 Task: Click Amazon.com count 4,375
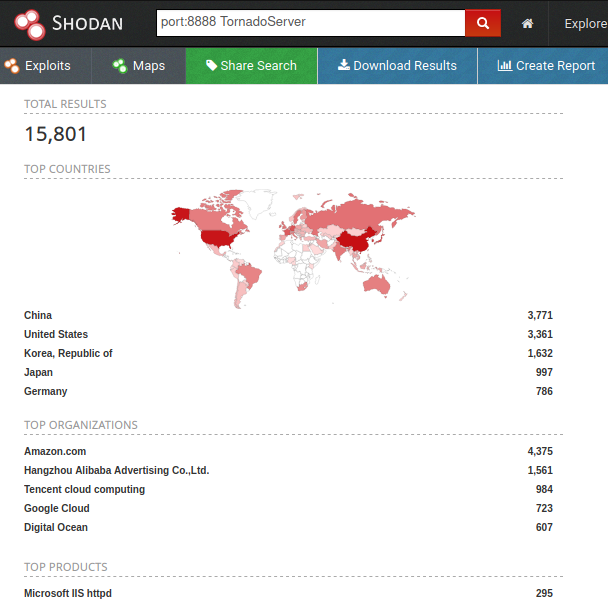click(x=540, y=451)
